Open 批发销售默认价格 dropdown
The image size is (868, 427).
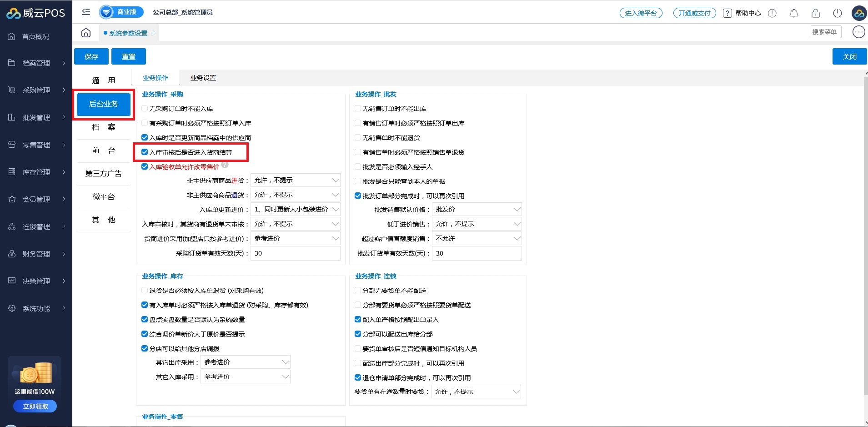click(476, 210)
